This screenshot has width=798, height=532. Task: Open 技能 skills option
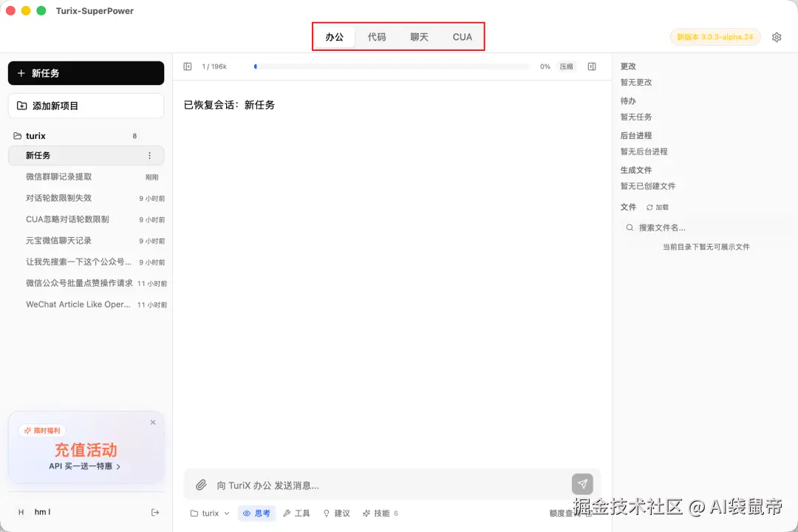[381, 514]
